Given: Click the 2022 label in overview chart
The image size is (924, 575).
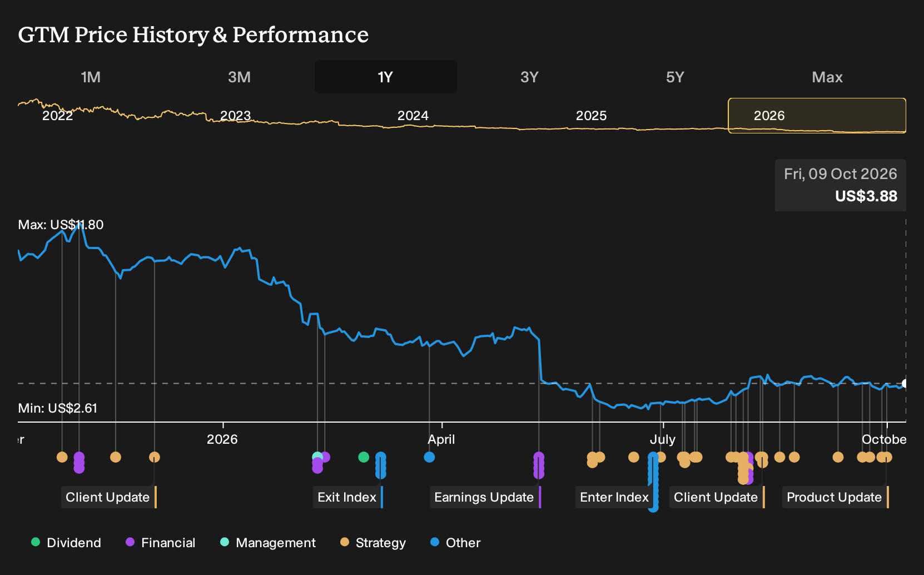Looking at the screenshot, I should pyautogui.click(x=58, y=116).
